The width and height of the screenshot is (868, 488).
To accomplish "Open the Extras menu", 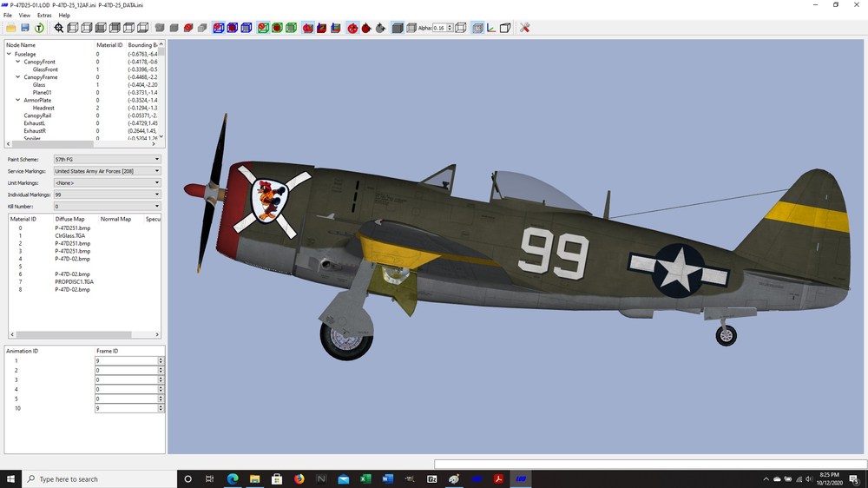I will pyautogui.click(x=44, y=15).
